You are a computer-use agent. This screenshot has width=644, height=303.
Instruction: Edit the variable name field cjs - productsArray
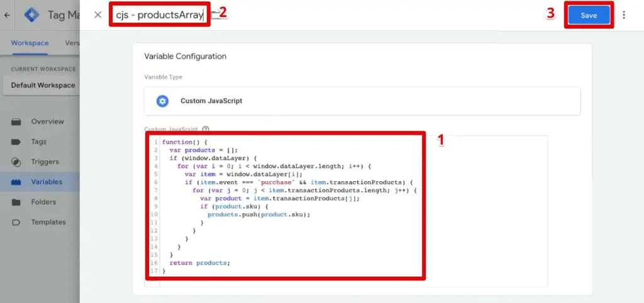(159, 15)
